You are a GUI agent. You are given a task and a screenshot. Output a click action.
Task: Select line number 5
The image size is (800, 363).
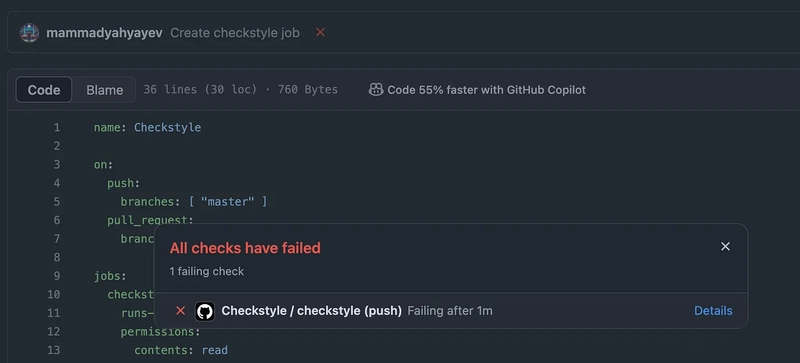(x=57, y=202)
